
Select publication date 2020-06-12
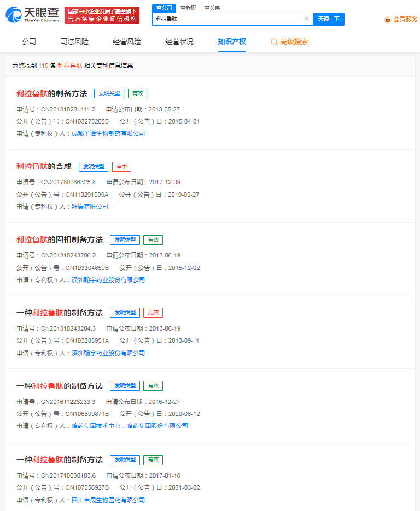coord(184,414)
